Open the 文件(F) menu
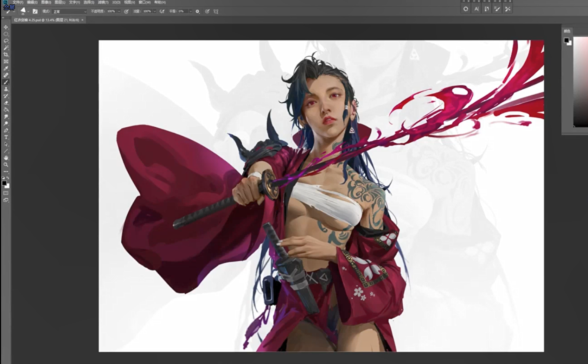 pos(18,2)
